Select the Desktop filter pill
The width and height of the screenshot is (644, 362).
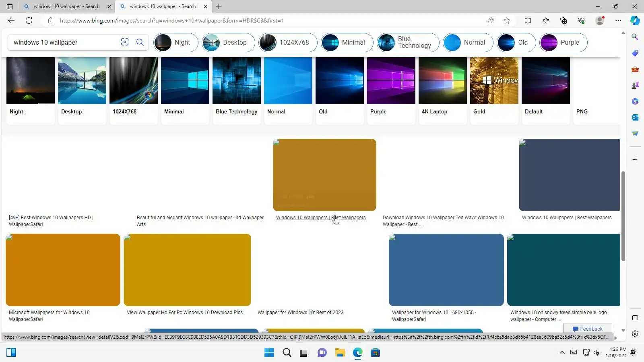228,43
